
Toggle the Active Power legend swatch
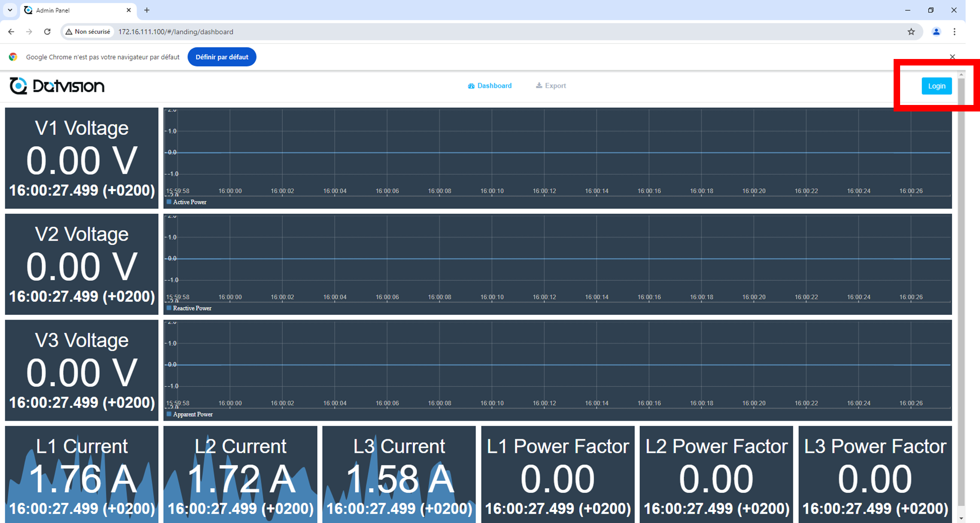point(169,202)
